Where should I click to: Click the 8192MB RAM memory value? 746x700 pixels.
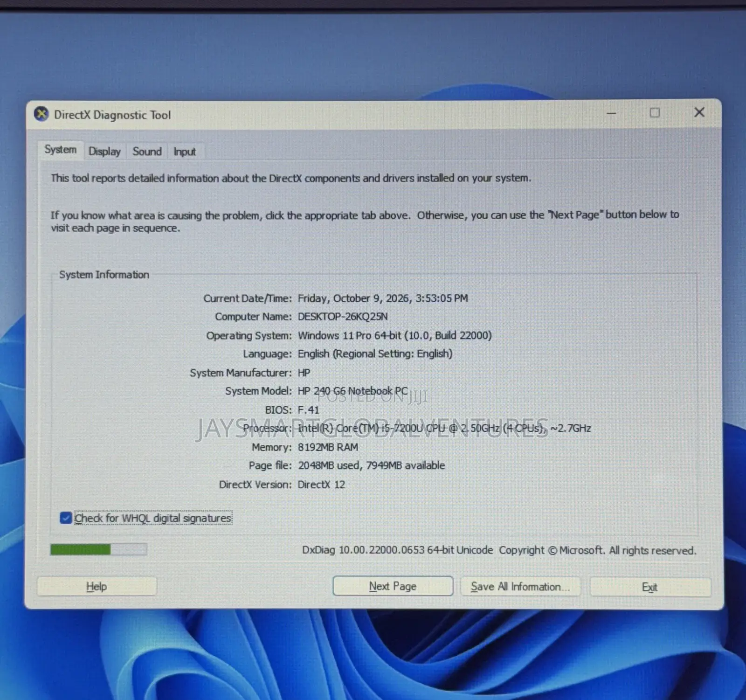pos(328,447)
